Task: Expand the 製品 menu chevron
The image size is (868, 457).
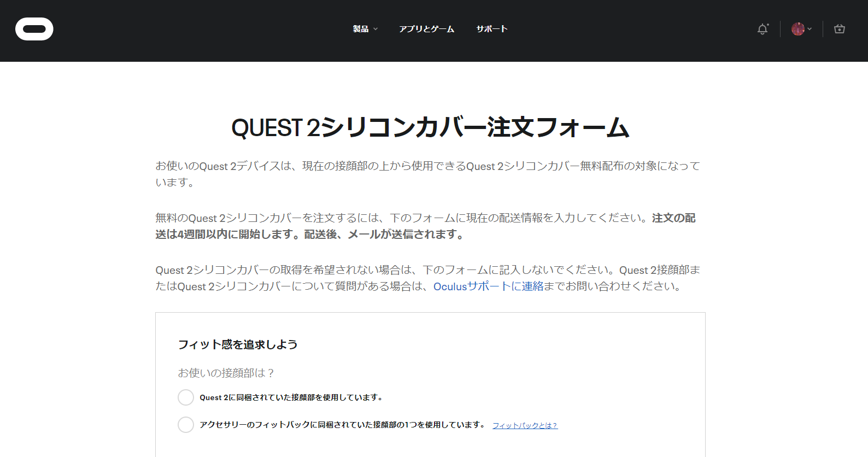Action: pyautogui.click(x=376, y=29)
